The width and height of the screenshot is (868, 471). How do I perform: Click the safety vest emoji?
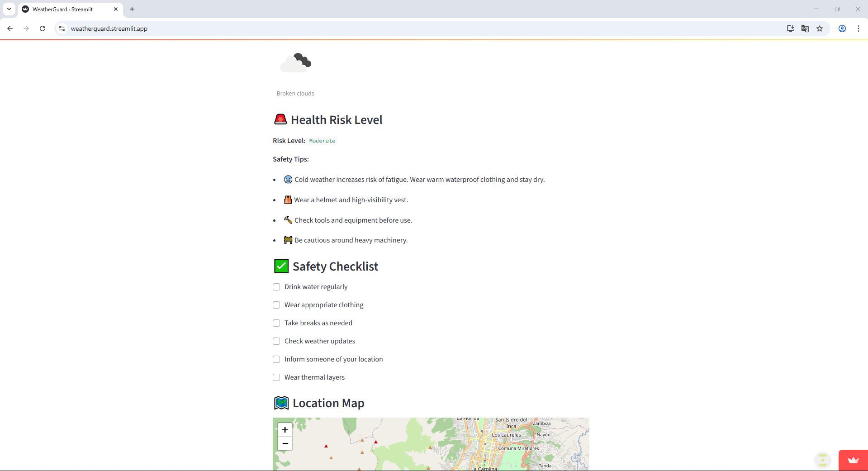[x=288, y=200]
